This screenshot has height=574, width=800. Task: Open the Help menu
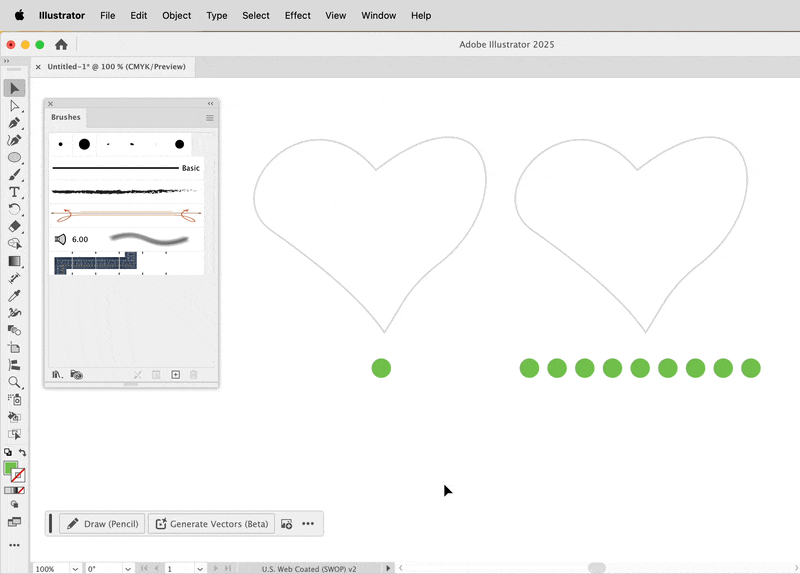(x=421, y=15)
